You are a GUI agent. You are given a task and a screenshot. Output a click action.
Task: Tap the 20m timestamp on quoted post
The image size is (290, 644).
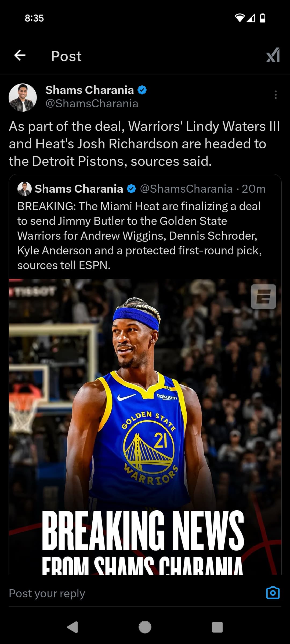253,189
